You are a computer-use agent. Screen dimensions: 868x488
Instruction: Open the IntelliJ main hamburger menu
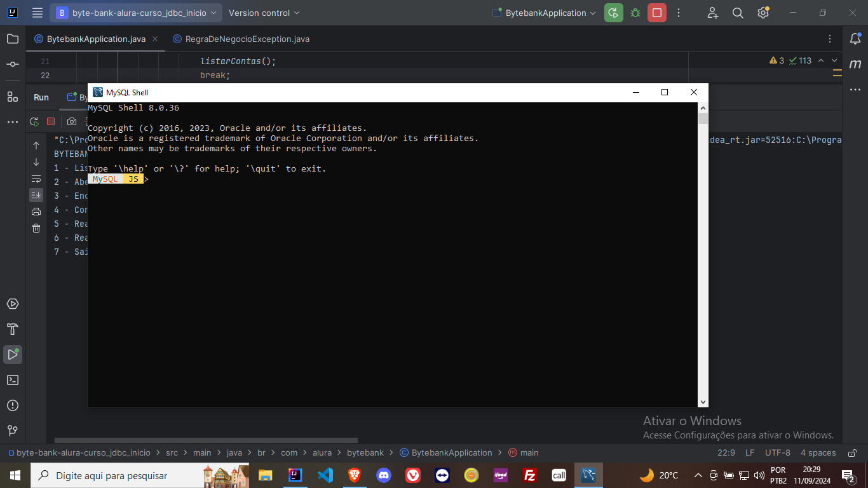coord(37,13)
